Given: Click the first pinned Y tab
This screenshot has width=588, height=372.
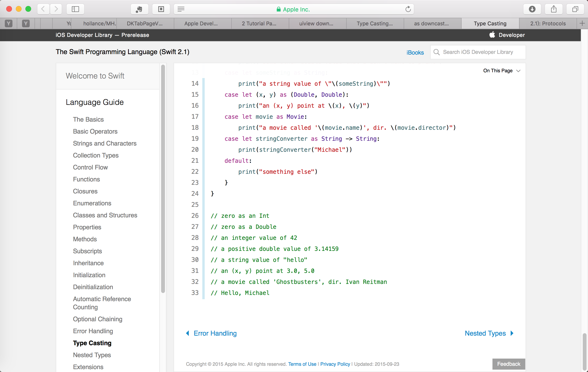Looking at the screenshot, I should (9, 23).
